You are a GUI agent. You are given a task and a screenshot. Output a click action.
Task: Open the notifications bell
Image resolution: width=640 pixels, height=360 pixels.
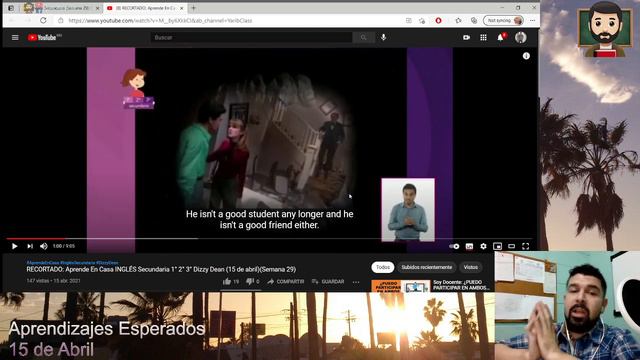(x=500, y=38)
